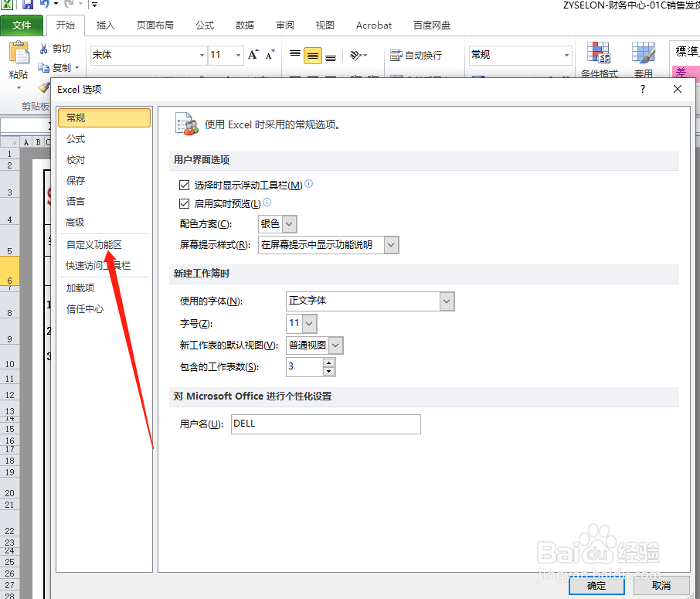Toggle the Wrap Text (自动换行) button

point(416,56)
